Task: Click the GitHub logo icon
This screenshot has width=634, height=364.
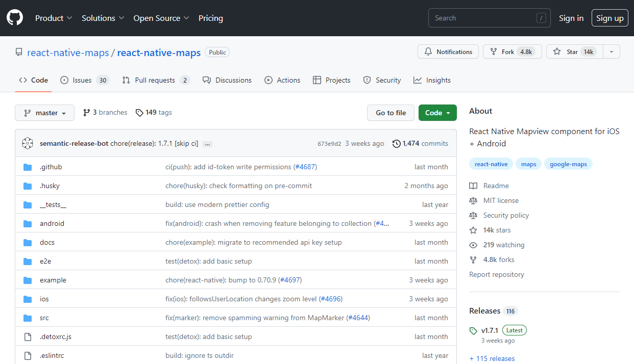Action: pos(15,18)
